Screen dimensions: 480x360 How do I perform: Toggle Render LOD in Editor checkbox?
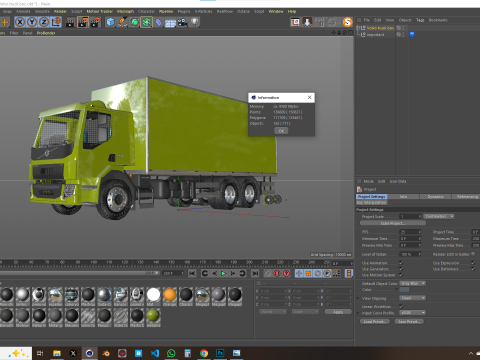(x=473, y=254)
